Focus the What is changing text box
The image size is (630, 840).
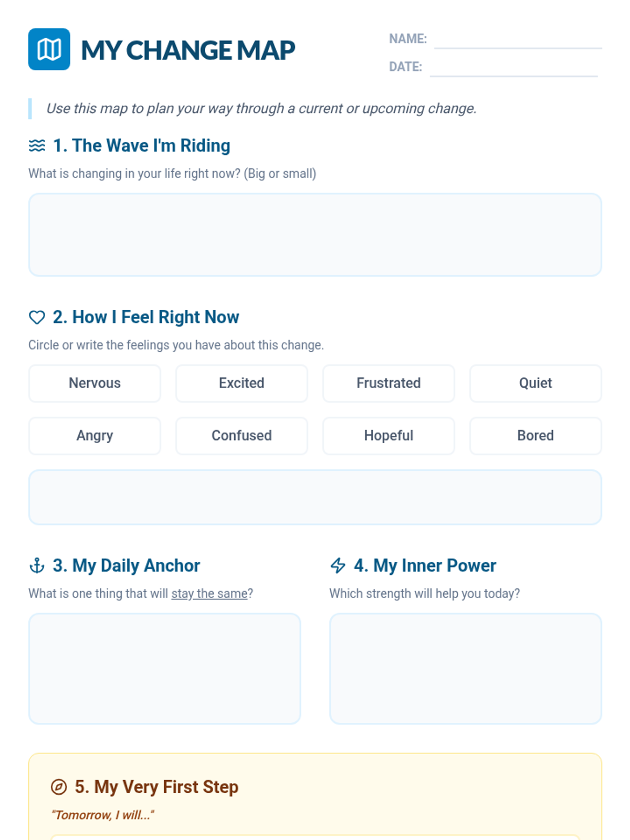point(315,235)
